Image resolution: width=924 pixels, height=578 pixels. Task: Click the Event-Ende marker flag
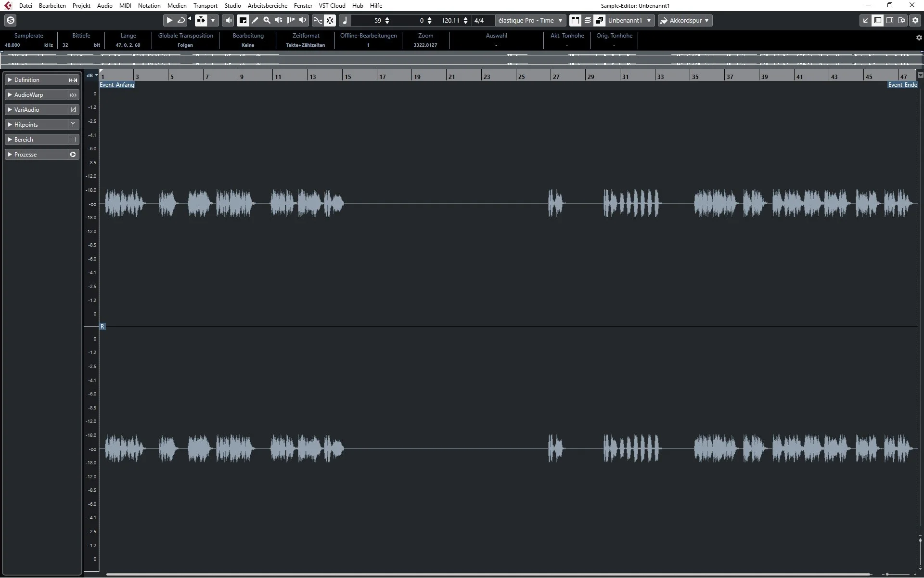[x=903, y=85]
